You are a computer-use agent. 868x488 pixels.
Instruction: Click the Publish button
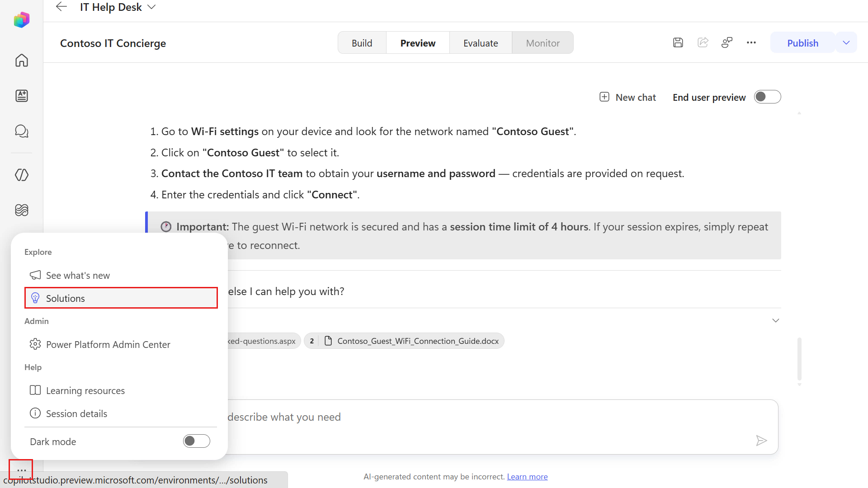click(x=802, y=42)
